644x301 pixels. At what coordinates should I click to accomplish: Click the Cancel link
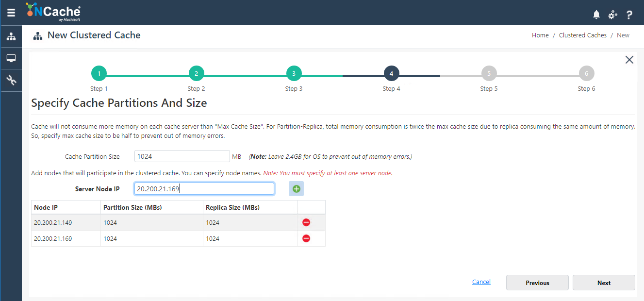(x=481, y=282)
